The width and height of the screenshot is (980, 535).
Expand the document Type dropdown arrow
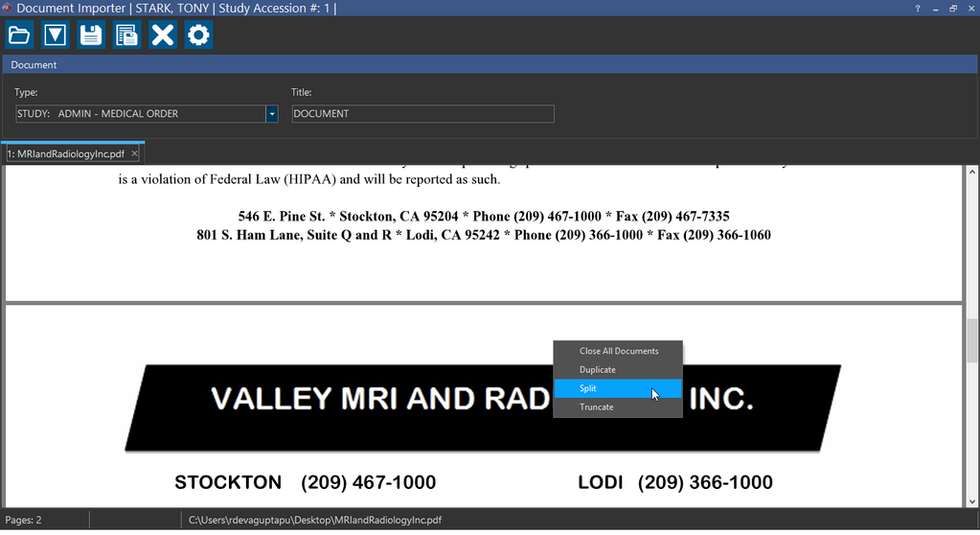click(x=272, y=114)
